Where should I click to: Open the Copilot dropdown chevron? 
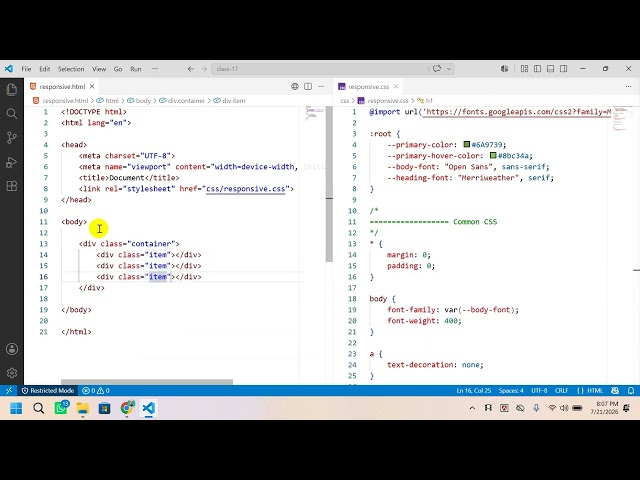pos(449,69)
